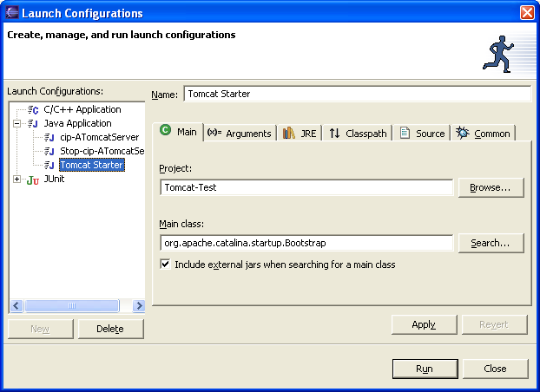
Task: Select Stop-cip-ATomcatServer launch configuration
Action: click(x=101, y=152)
